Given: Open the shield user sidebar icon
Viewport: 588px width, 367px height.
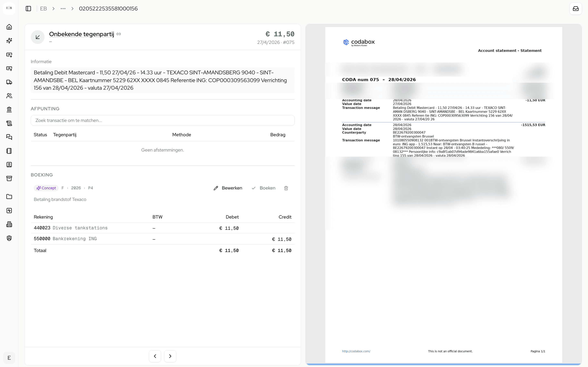Looking at the screenshot, I should click(9, 238).
